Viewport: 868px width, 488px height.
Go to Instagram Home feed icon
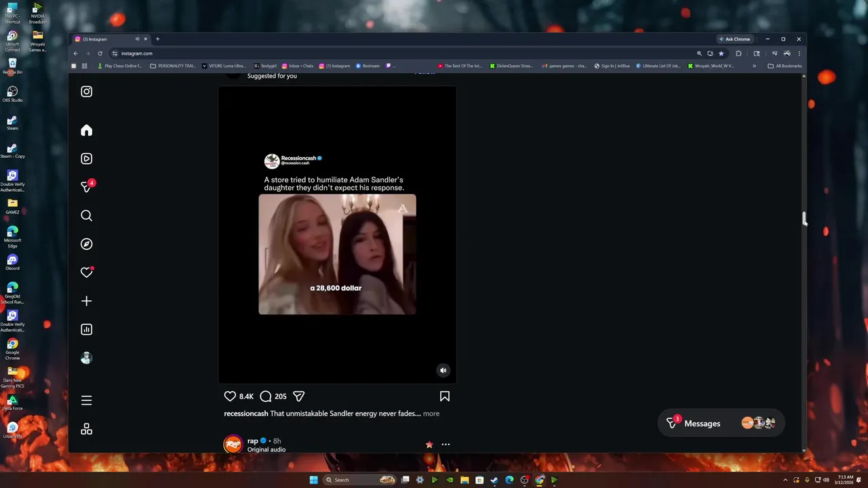86,130
